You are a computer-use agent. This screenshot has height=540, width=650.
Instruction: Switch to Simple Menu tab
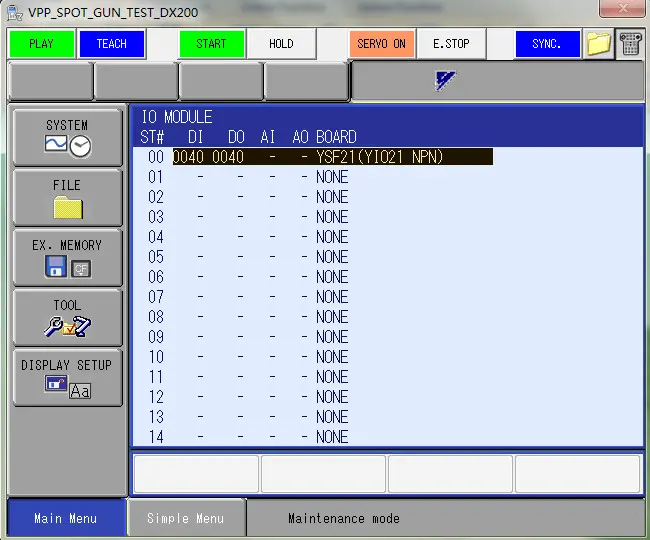click(185, 518)
